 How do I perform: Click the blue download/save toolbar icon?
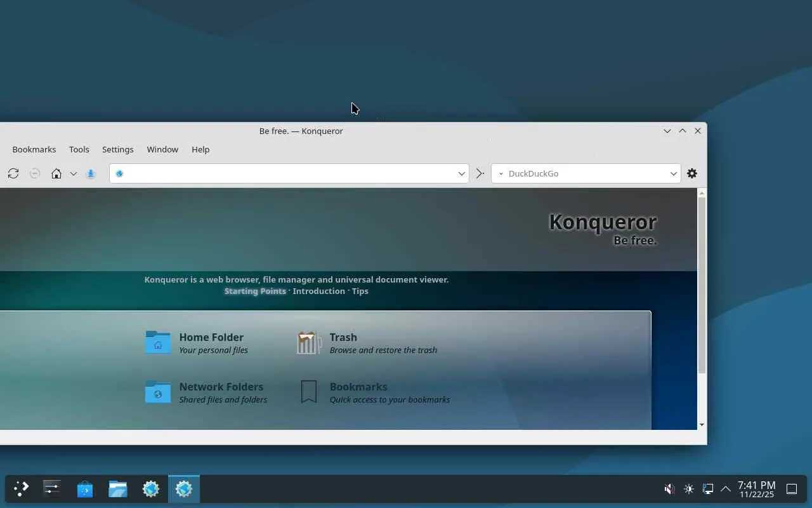click(x=91, y=173)
